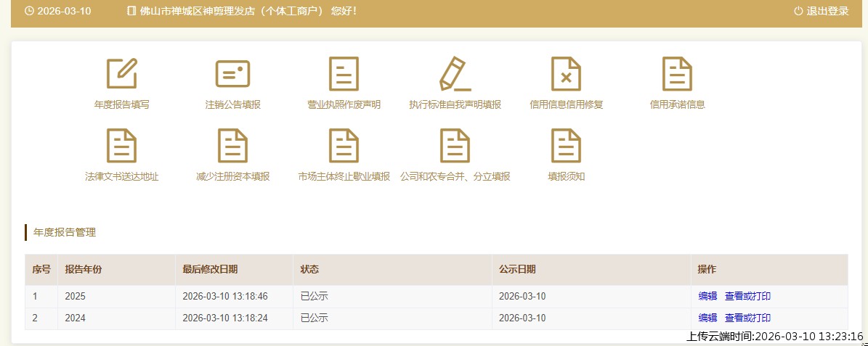
Task: Select 公司和农专合并、分立填报 icon
Action: coord(455,146)
